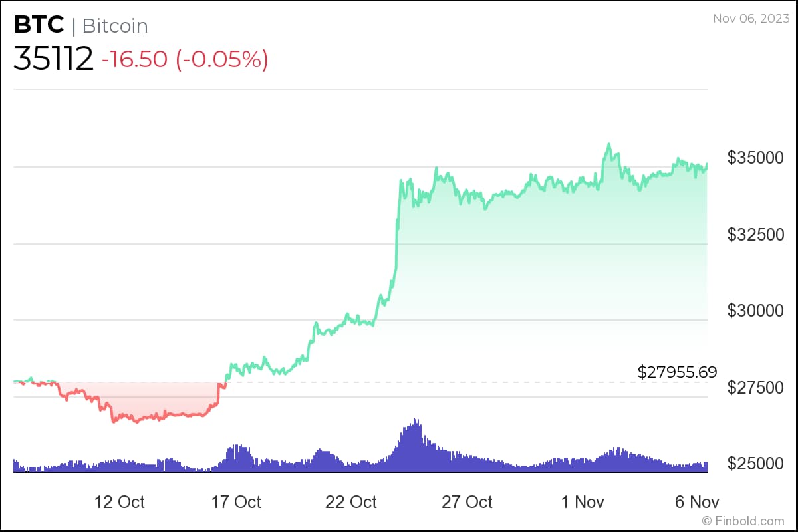Screen dimensions: 798x532
Task: Click the $30000 y-axis label
Action: [x=755, y=311]
